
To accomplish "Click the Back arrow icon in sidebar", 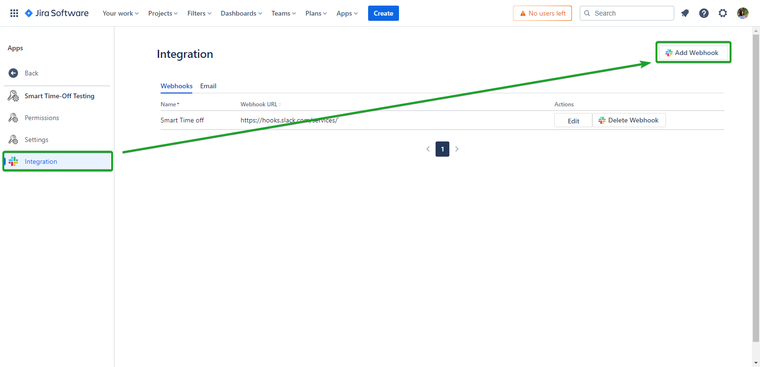I will point(14,73).
